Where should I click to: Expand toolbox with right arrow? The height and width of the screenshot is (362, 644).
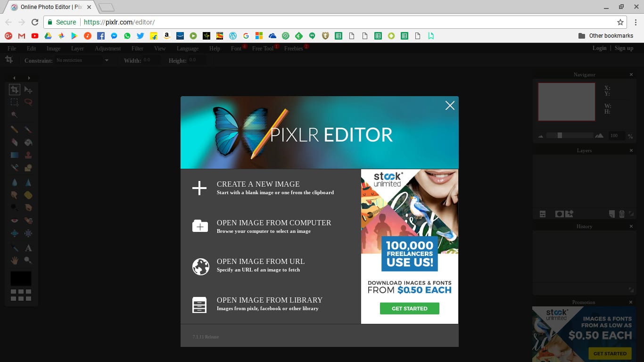pos(29,78)
